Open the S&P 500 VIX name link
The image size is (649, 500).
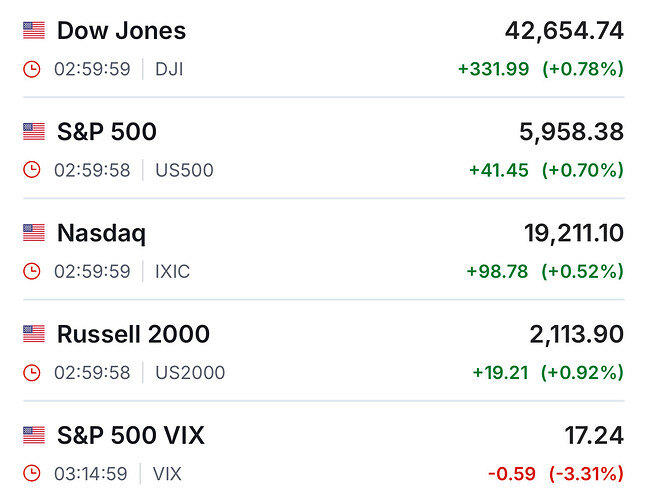coord(131,436)
